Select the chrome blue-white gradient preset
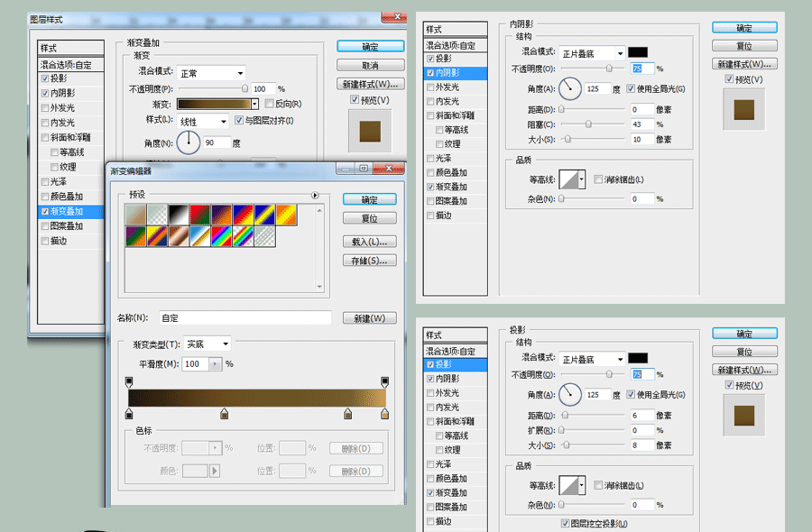812x532 pixels. (200, 236)
